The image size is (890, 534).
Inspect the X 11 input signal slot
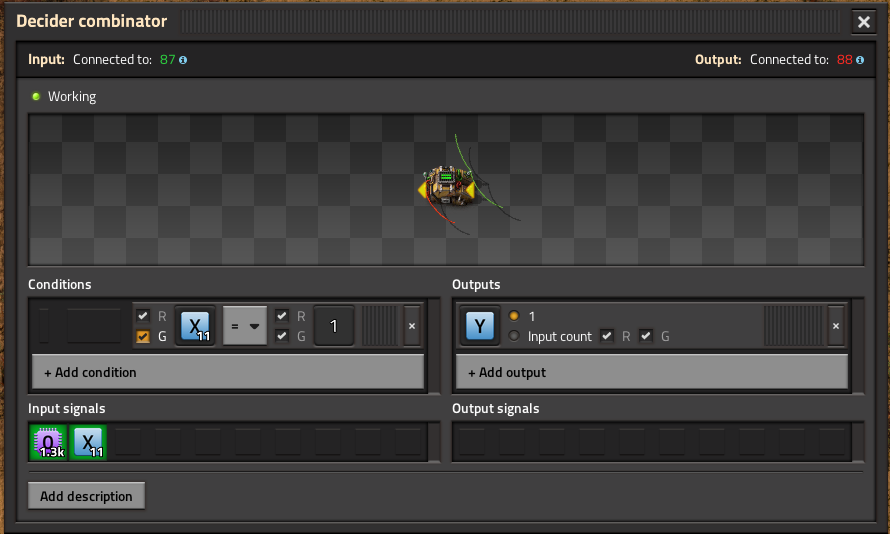pos(88,443)
